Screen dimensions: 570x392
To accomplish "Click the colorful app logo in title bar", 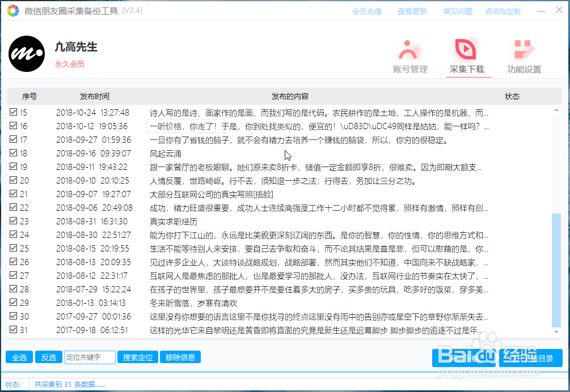I will click(12, 11).
